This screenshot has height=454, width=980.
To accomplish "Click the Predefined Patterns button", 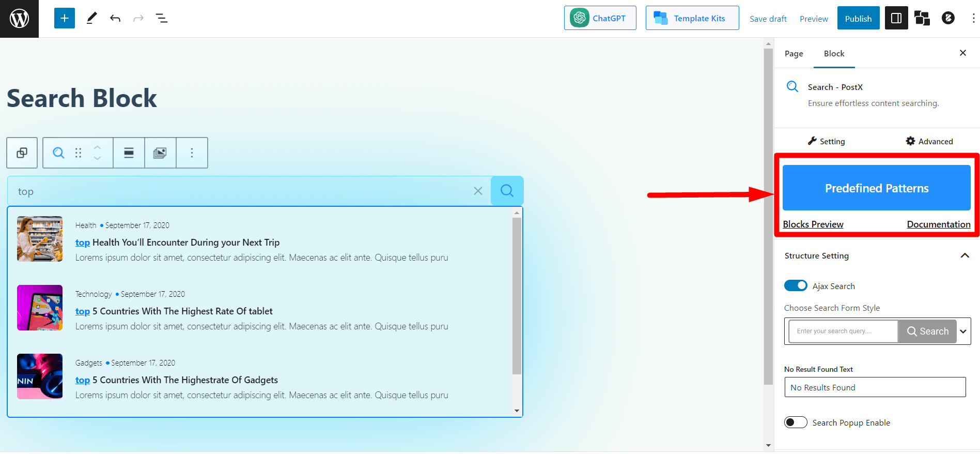I will pos(877,188).
